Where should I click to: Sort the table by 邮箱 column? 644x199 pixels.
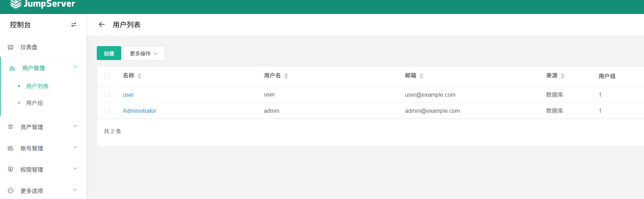[421, 76]
